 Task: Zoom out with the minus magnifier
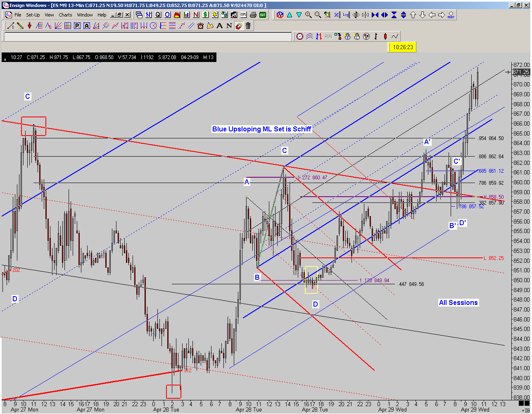[318, 15]
